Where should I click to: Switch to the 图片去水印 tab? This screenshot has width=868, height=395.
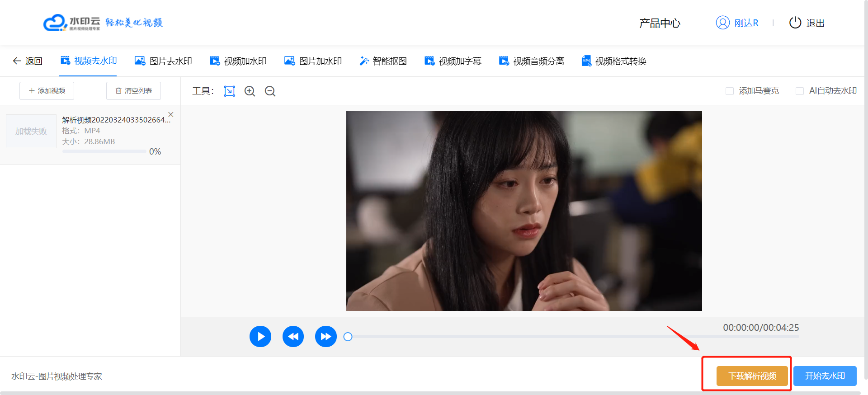[163, 61]
